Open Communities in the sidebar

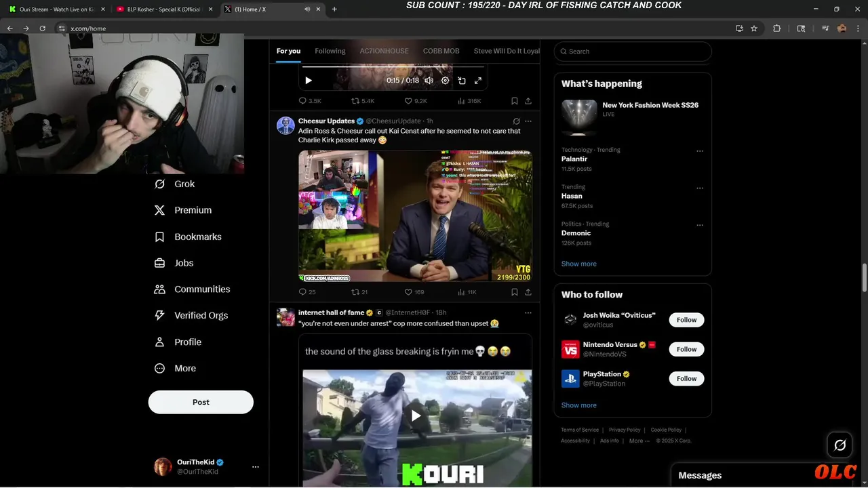pyautogui.click(x=193, y=289)
